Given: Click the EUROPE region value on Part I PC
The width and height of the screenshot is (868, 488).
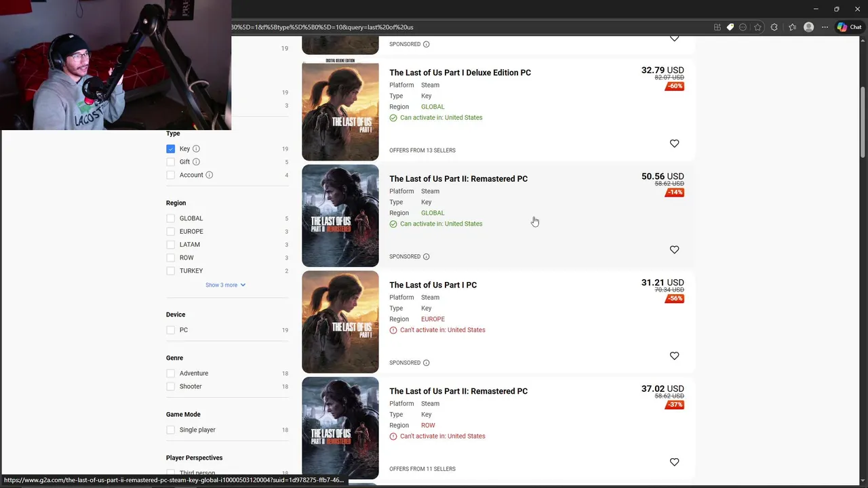Looking at the screenshot, I should (433, 319).
